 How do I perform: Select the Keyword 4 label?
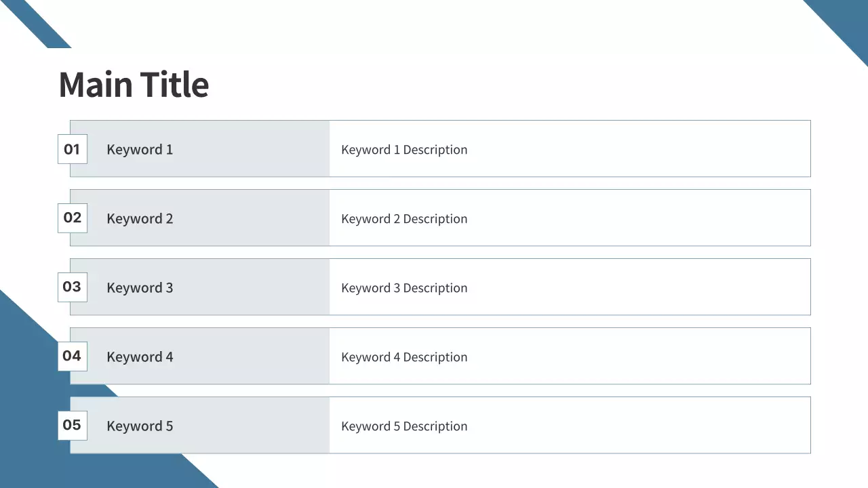(x=140, y=357)
